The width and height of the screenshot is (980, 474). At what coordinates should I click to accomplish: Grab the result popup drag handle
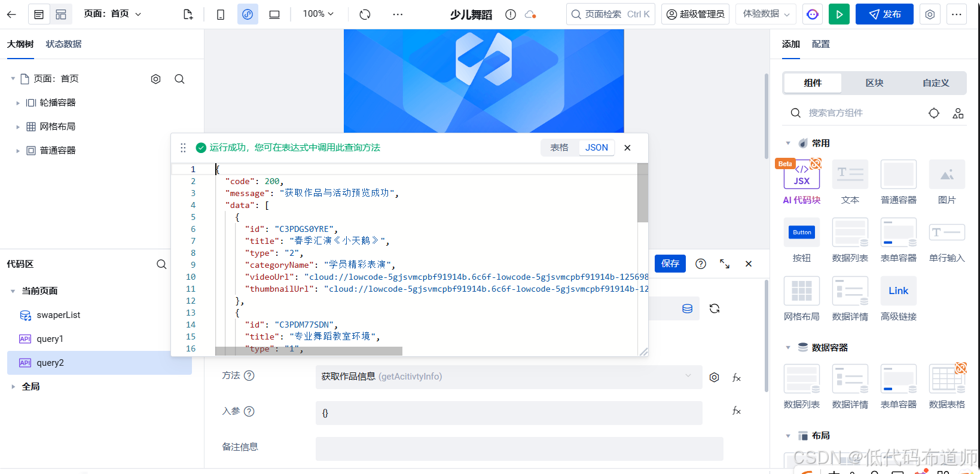point(184,148)
